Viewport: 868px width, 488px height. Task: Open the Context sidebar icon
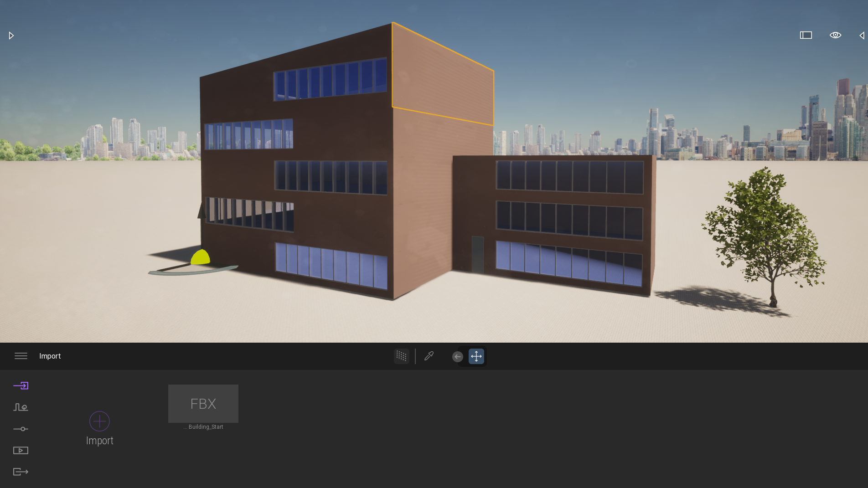(x=21, y=407)
